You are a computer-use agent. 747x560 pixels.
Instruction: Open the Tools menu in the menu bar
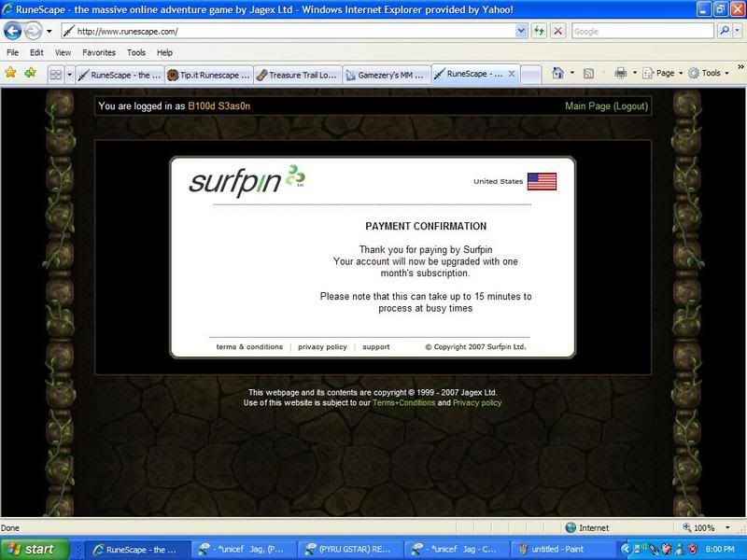[x=135, y=52]
